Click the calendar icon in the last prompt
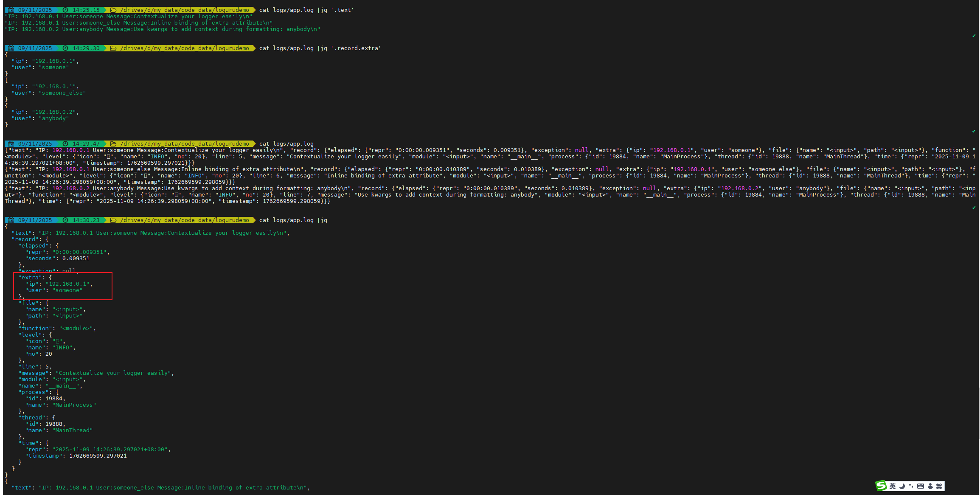 [x=11, y=220]
